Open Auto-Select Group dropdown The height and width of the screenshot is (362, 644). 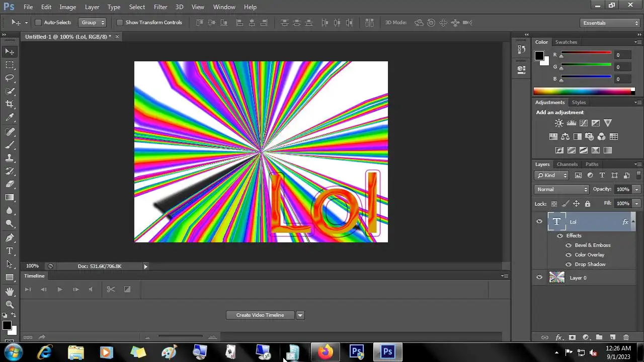click(x=93, y=23)
